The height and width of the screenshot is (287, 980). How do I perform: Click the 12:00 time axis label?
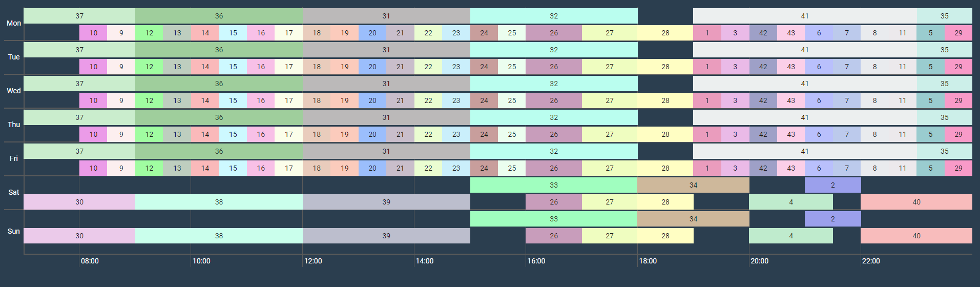click(313, 261)
